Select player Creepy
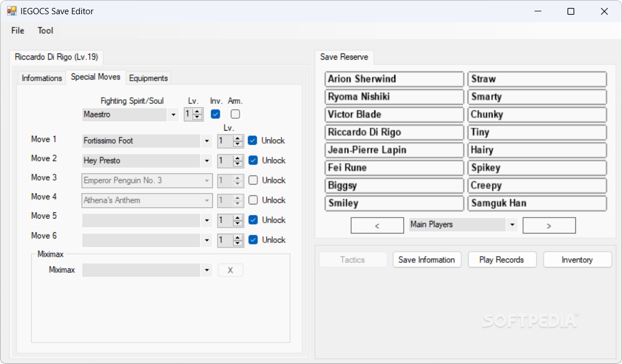Image resolution: width=622 pixels, height=364 pixels. tap(537, 186)
